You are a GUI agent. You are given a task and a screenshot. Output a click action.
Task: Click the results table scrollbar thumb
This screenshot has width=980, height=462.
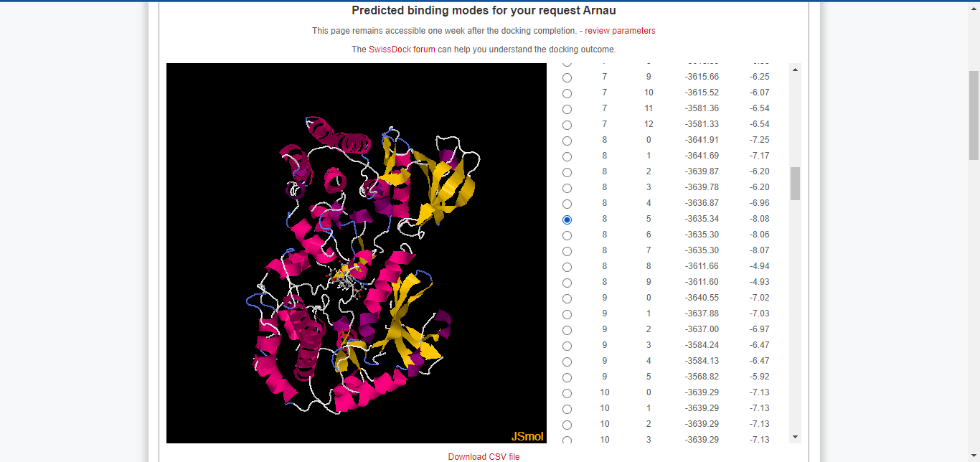tap(795, 184)
